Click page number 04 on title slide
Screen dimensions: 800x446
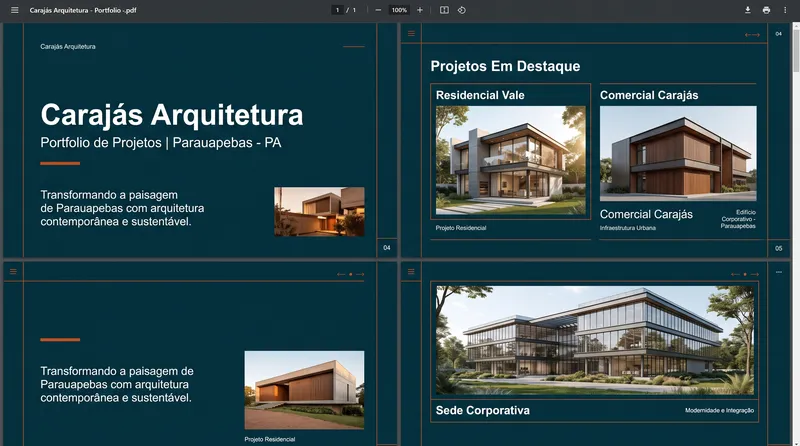pyautogui.click(x=387, y=248)
